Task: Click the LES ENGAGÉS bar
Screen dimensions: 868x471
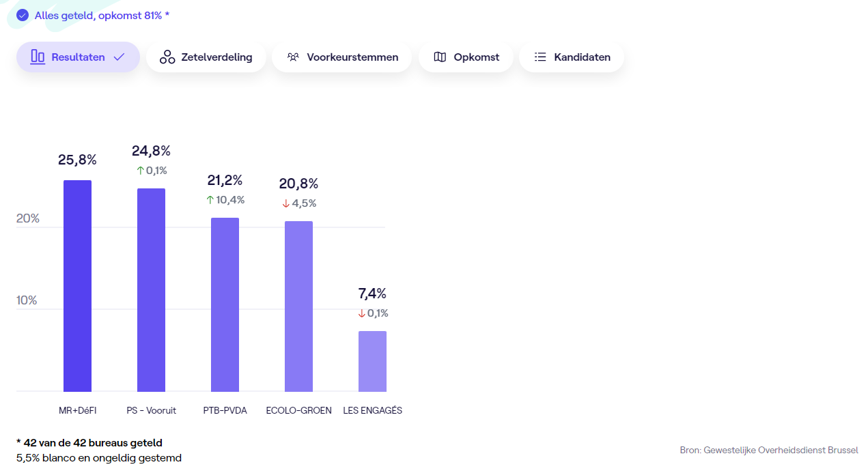Action: click(x=372, y=361)
